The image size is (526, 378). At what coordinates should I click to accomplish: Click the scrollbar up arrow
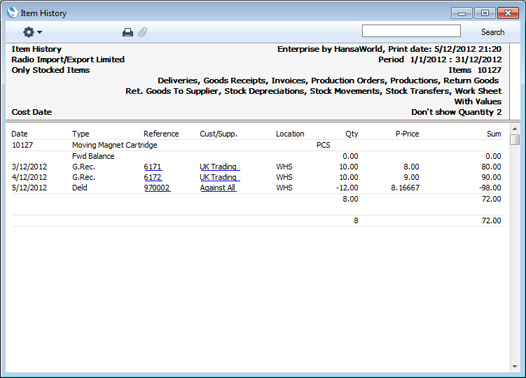tap(515, 128)
